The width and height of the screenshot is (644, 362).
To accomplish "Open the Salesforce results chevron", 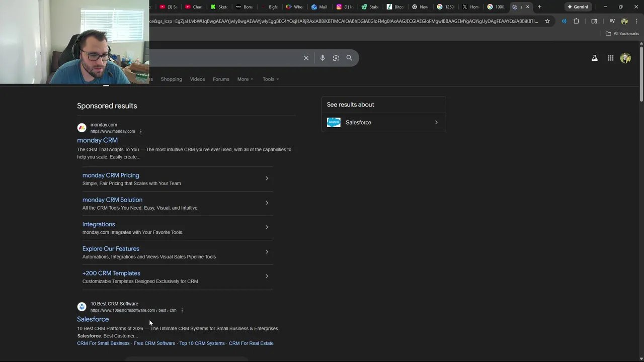I will (436, 123).
